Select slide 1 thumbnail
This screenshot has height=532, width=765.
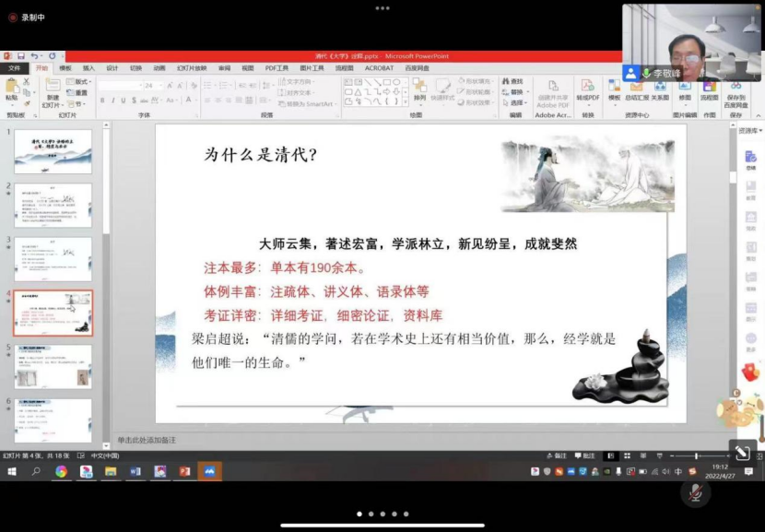coord(53,151)
